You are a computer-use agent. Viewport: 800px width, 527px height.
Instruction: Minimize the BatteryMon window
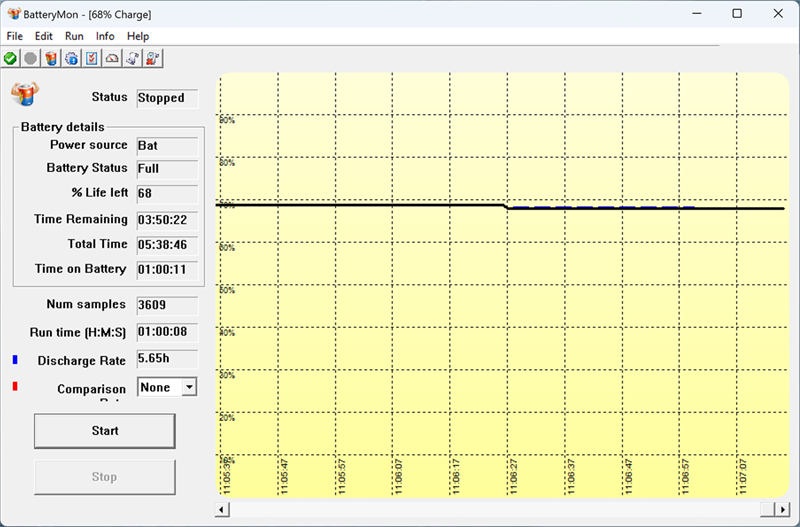click(x=697, y=14)
